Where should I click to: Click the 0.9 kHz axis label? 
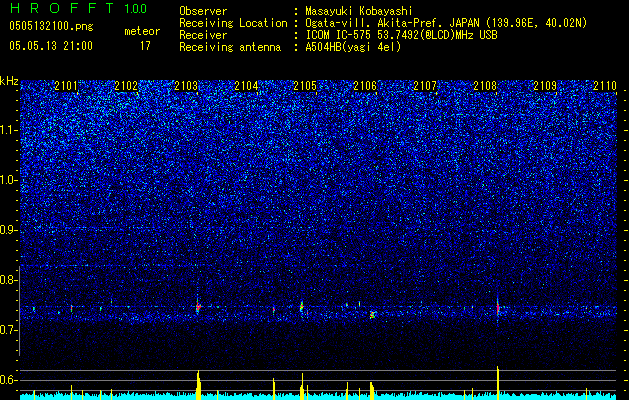9,230
